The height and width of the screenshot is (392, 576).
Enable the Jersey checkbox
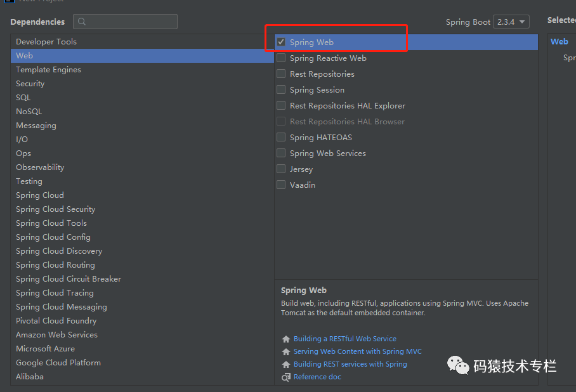281,169
